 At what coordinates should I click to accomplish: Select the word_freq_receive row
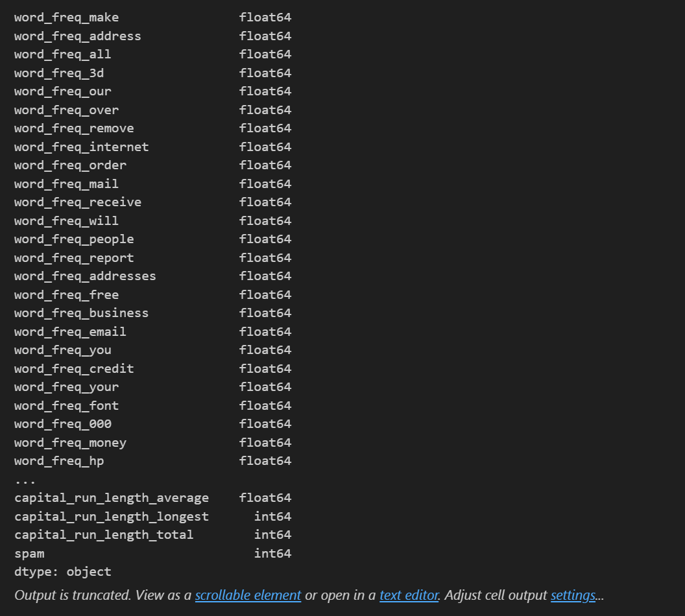pyautogui.click(x=152, y=202)
